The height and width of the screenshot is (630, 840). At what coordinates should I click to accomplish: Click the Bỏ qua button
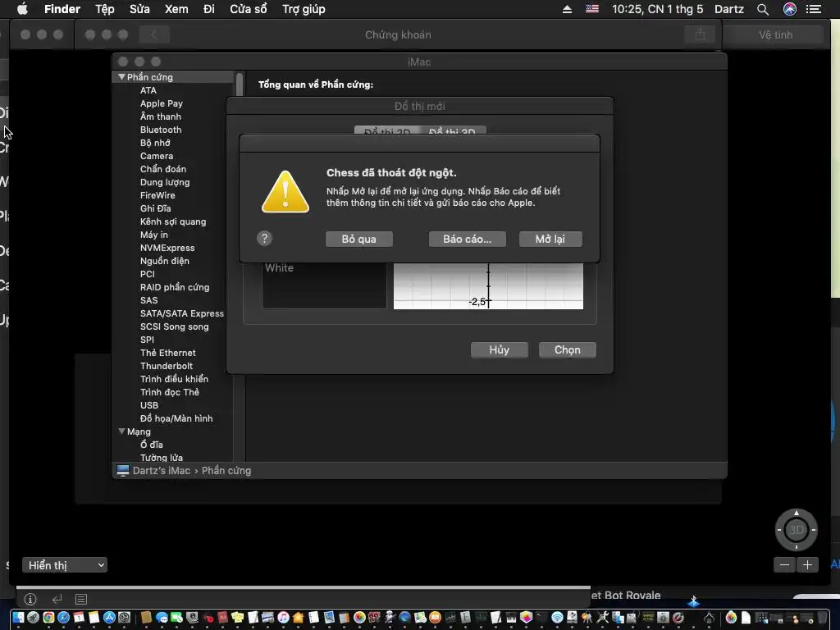(x=359, y=239)
